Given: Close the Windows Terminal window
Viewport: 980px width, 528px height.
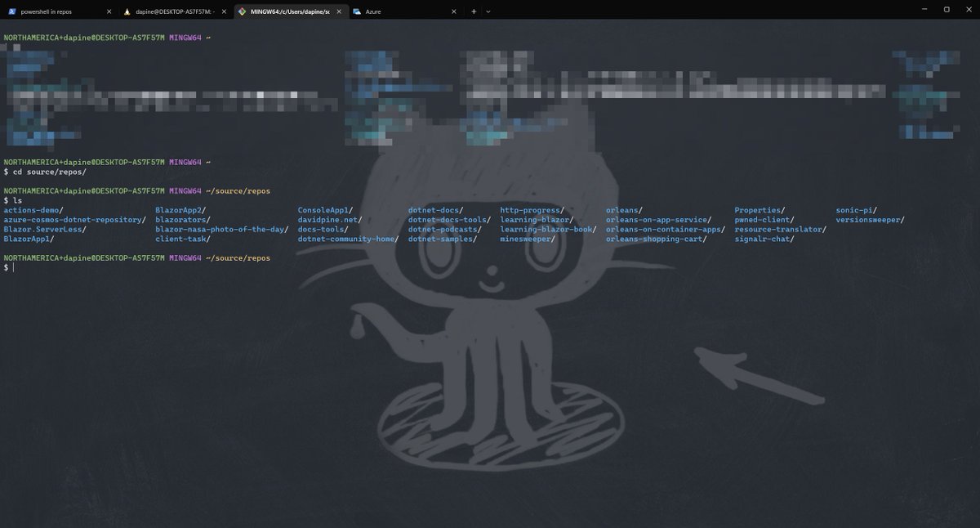Looking at the screenshot, I should pos(969,10).
